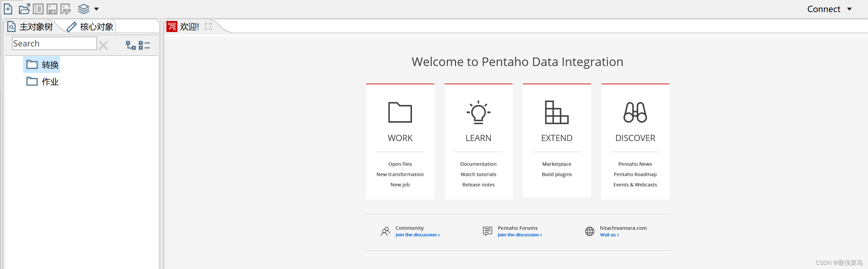
Task: Open Pentaho News link
Action: pyautogui.click(x=635, y=164)
